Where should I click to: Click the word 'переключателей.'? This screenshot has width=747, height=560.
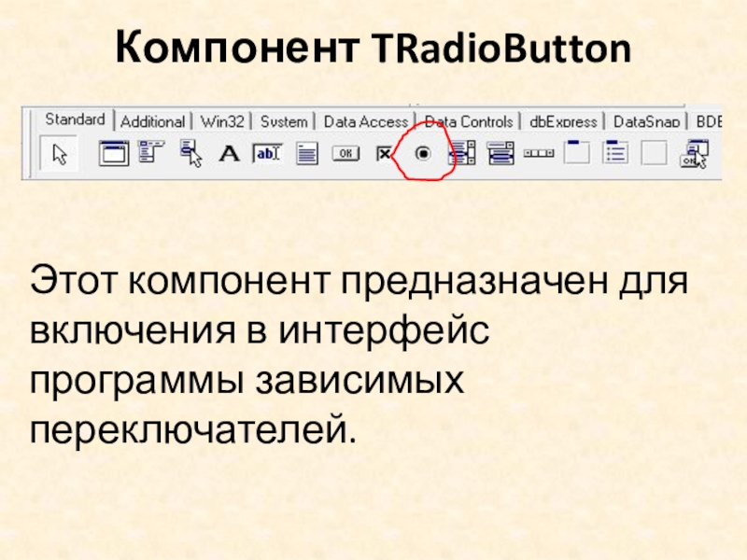pos(193,430)
